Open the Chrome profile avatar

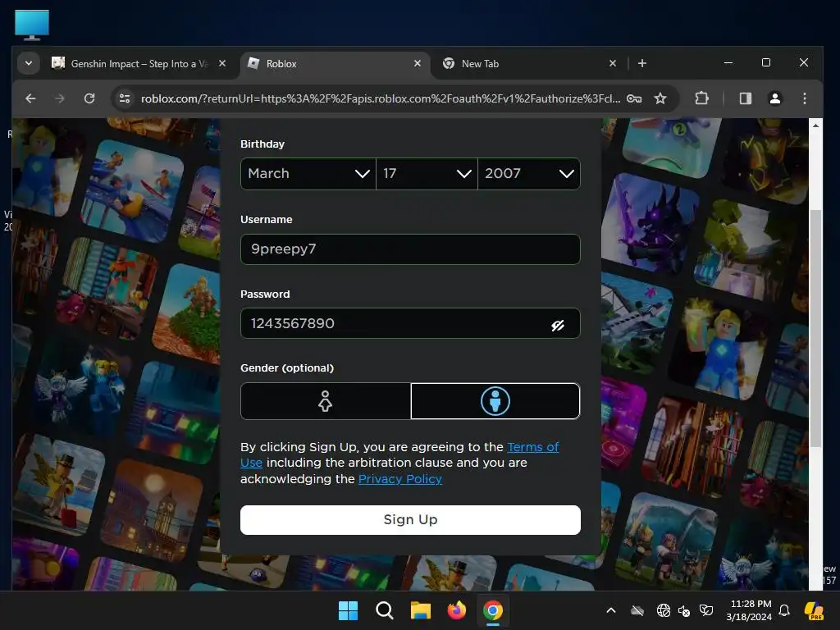pos(774,98)
